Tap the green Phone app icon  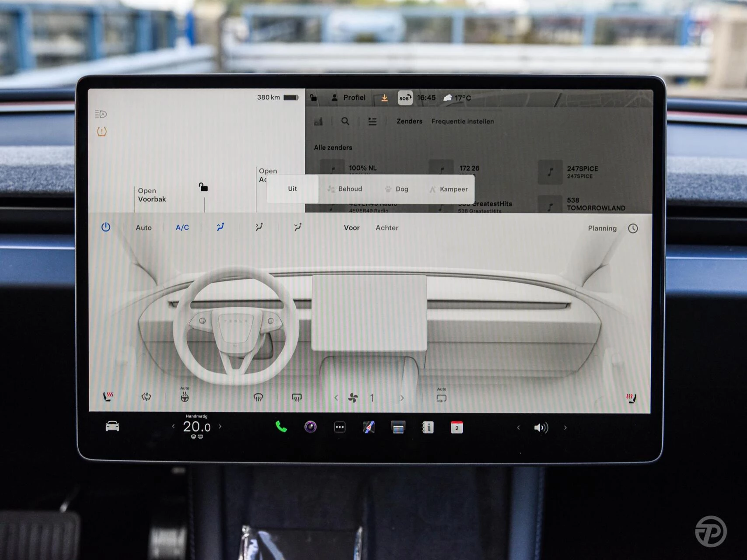[x=281, y=427]
